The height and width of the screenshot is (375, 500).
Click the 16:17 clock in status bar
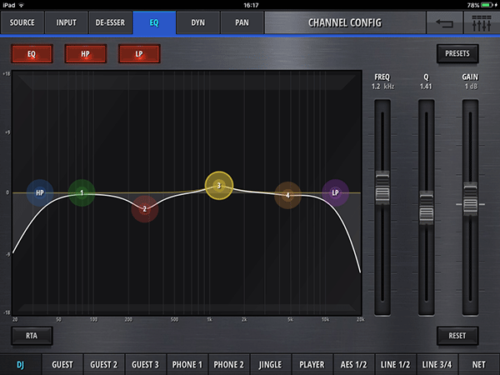coord(251,5)
